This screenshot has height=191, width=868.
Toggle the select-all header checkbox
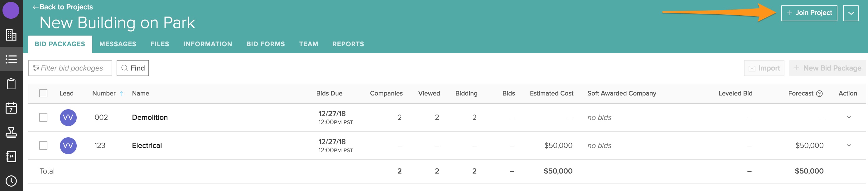[43, 93]
